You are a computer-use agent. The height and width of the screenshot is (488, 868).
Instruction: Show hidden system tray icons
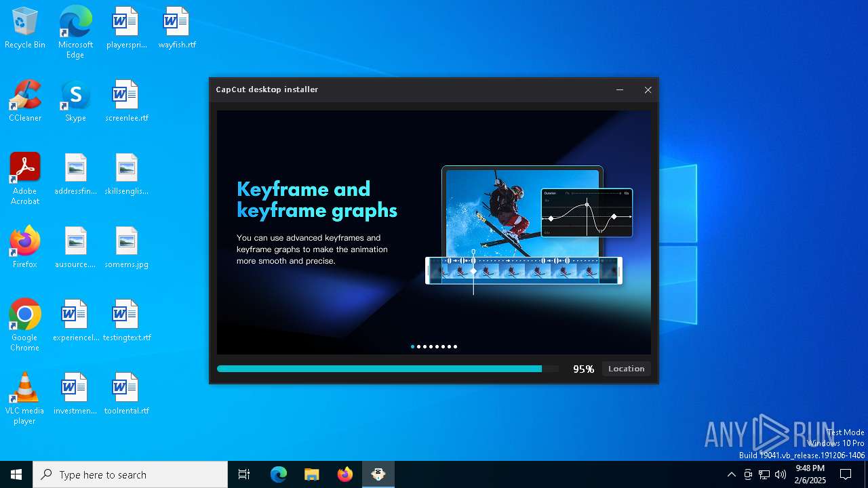[x=731, y=474]
